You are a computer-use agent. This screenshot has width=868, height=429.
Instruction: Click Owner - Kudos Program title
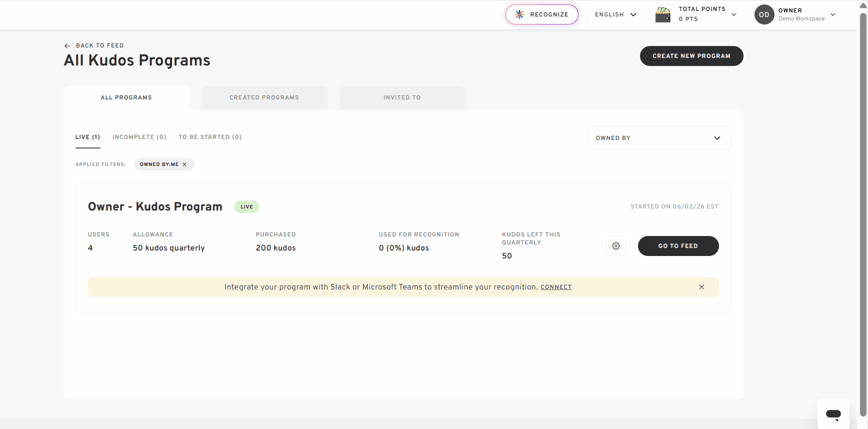[155, 206]
